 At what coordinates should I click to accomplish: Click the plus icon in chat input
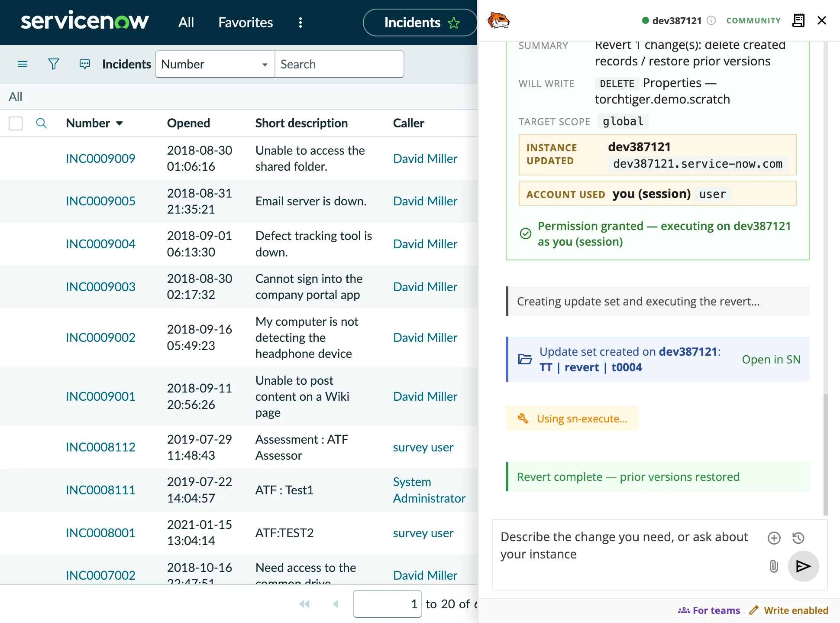coord(774,538)
